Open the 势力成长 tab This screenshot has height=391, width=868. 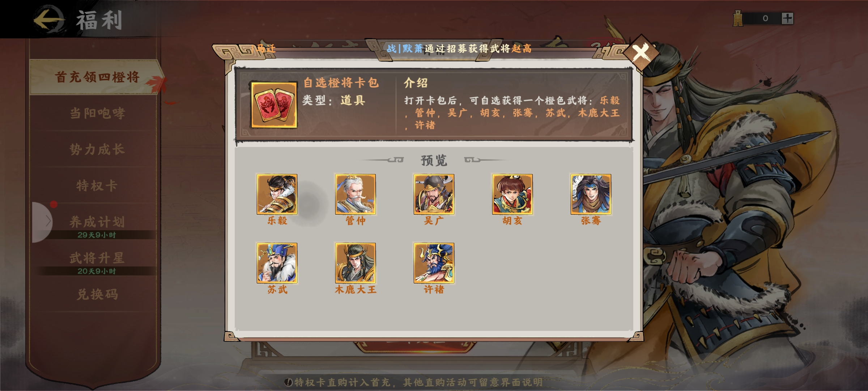pyautogui.click(x=97, y=149)
